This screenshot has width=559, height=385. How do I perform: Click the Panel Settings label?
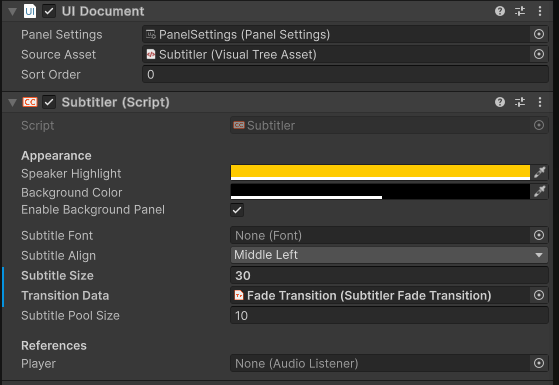[62, 35]
